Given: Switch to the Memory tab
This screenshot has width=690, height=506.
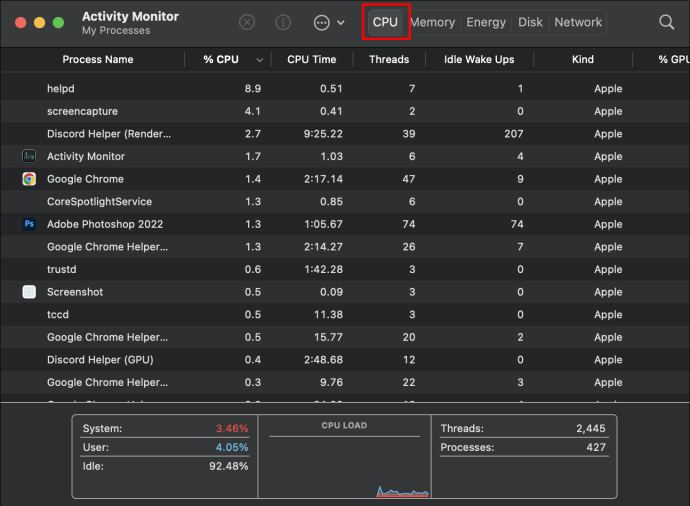Looking at the screenshot, I should point(433,22).
